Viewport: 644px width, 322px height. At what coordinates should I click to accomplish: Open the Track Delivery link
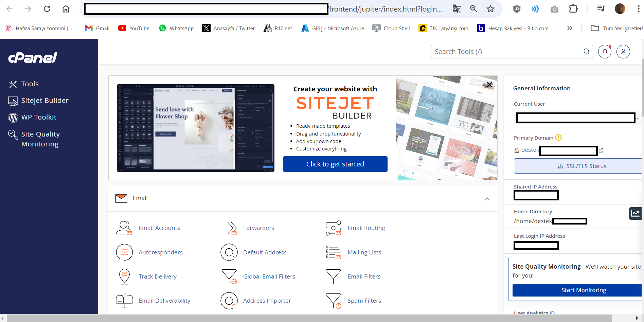[158, 276]
